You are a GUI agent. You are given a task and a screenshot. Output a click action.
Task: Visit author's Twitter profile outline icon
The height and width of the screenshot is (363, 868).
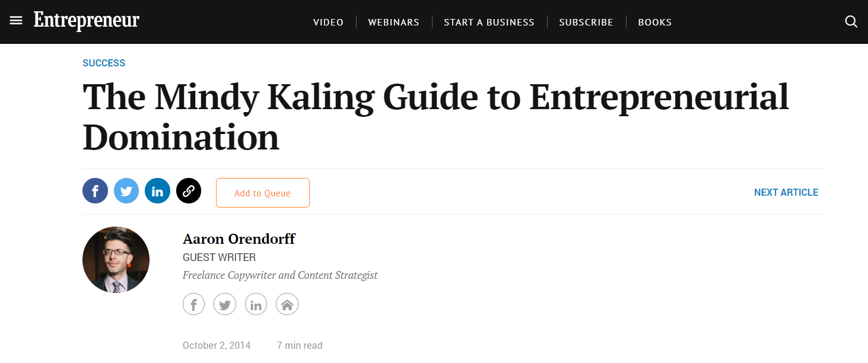click(x=225, y=305)
